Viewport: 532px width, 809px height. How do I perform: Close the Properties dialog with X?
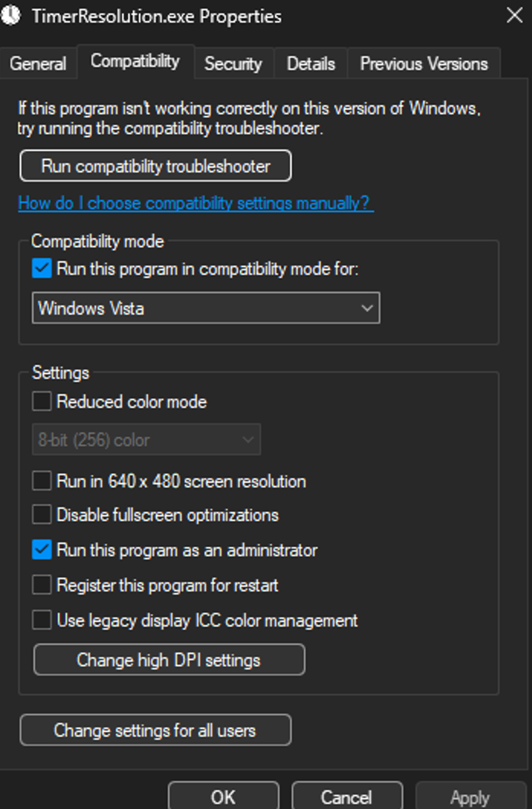(x=514, y=16)
